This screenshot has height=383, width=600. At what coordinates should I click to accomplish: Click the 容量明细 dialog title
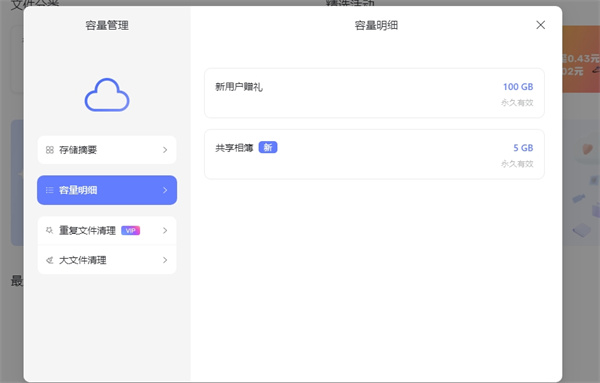click(x=376, y=25)
